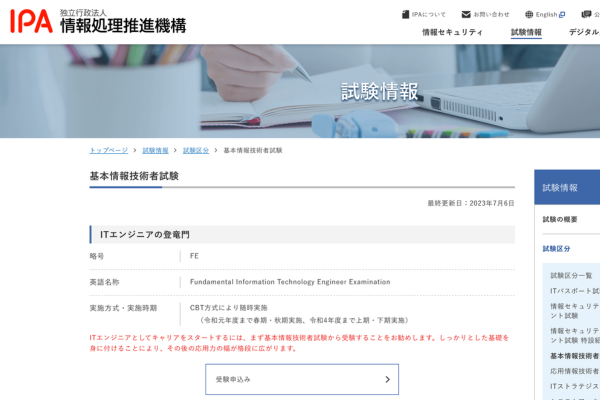Viewport: 600px width, 400px height.
Task: Open ITストラテジスト sidebar link
Action: click(x=575, y=387)
